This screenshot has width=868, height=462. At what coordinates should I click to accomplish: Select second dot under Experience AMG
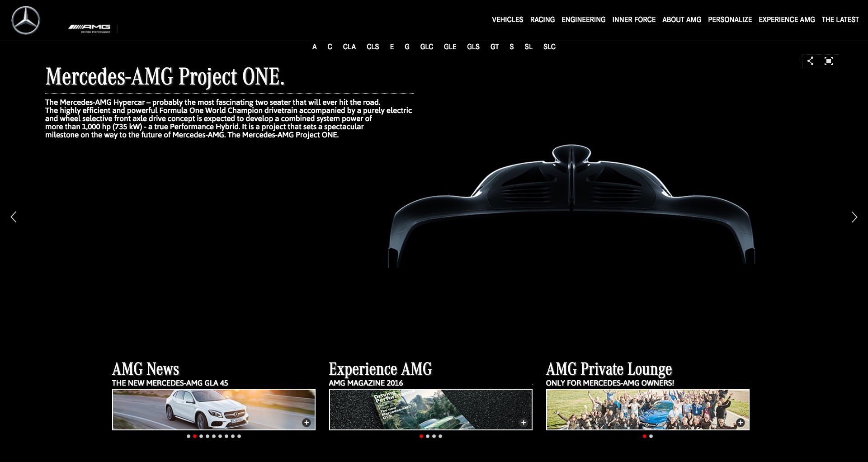428,436
